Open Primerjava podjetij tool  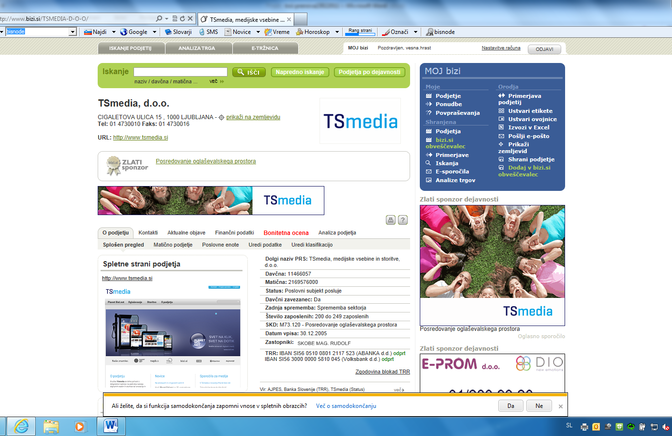519,99
